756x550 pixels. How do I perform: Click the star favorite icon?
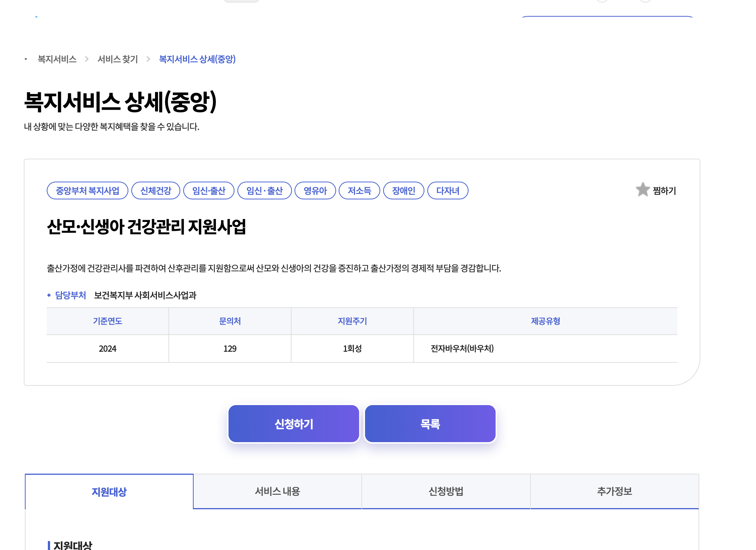pos(642,190)
